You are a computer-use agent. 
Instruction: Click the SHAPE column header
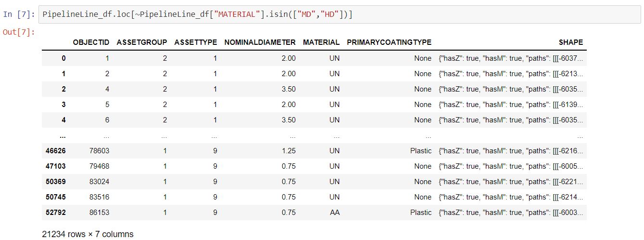click(571, 42)
